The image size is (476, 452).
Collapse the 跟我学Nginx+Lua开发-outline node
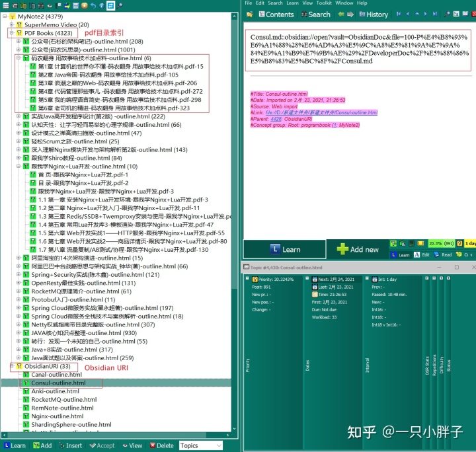(x=19, y=166)
